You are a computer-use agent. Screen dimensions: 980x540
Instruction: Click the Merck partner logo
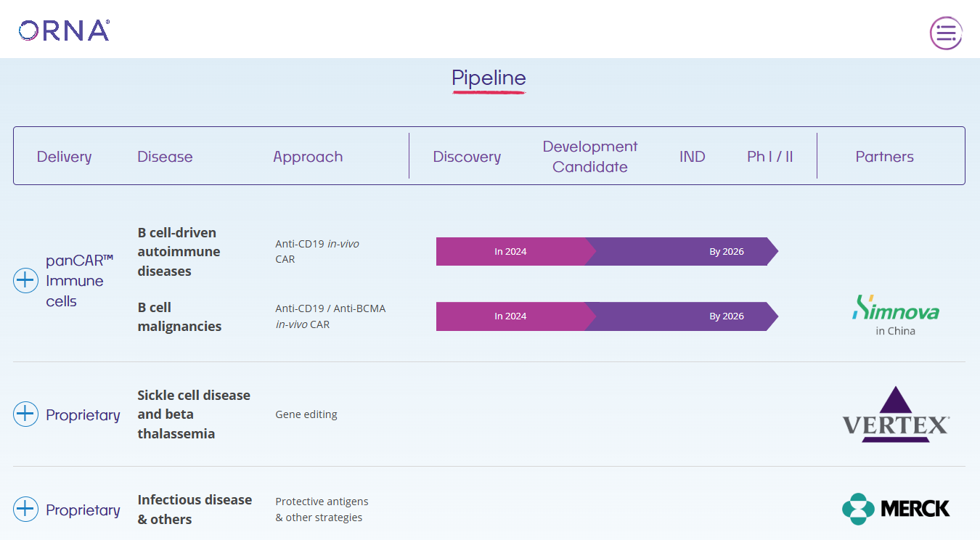pyautogui.click(x=895, y=509)
